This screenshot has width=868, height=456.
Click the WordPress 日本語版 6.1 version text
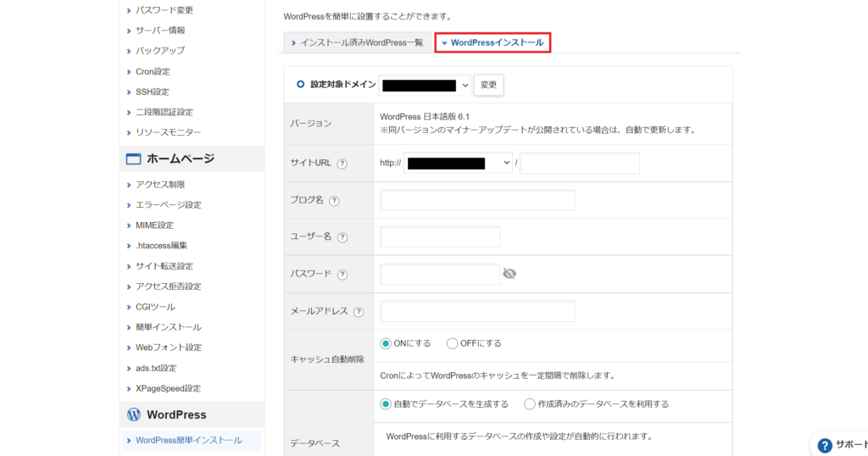tap(425, 117)
